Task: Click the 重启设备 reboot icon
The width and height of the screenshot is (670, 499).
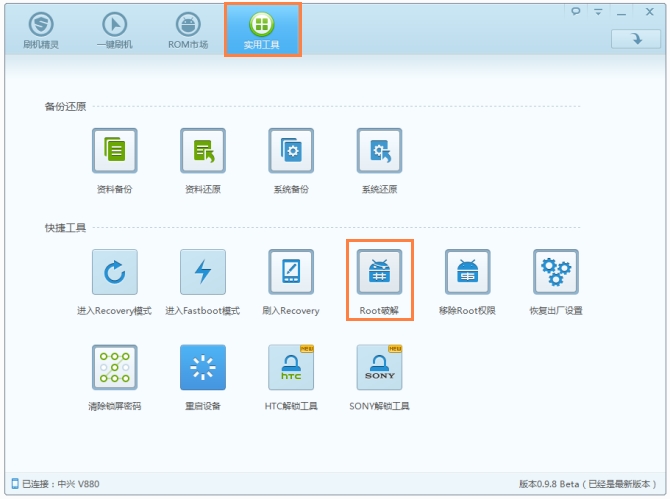Action: pos(203,367)
